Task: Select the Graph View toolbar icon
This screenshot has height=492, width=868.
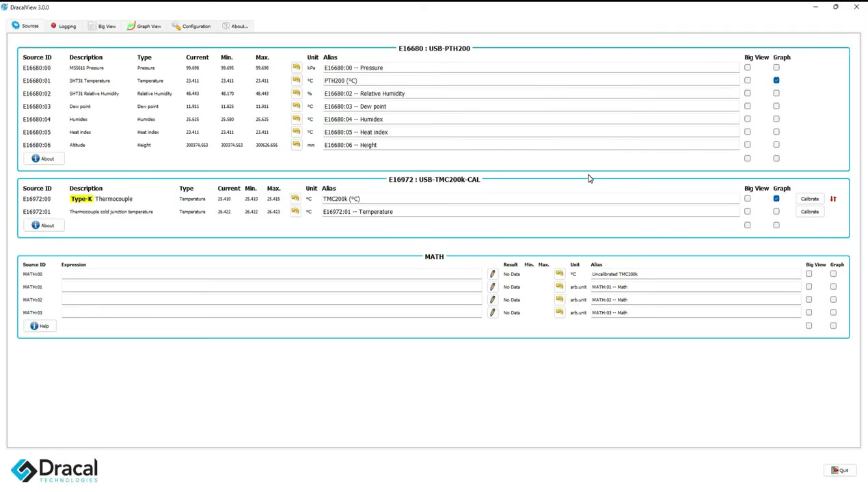Action: [131, 26]
